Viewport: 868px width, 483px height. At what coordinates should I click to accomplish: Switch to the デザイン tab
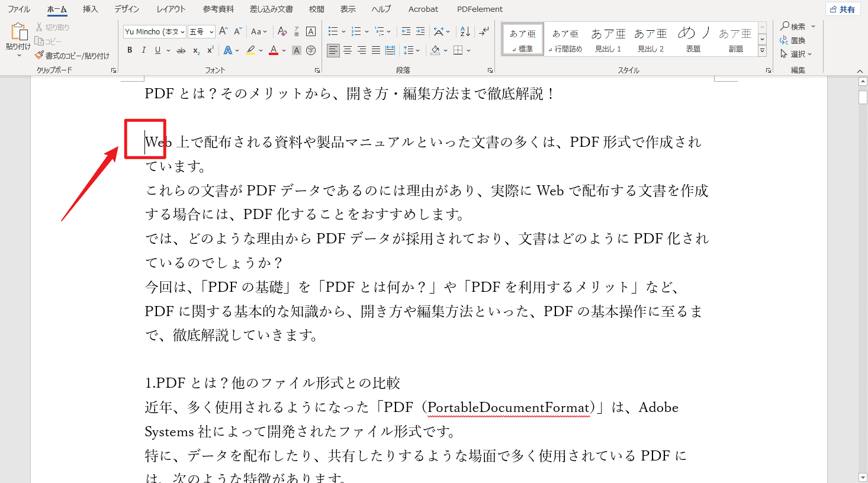127,9
